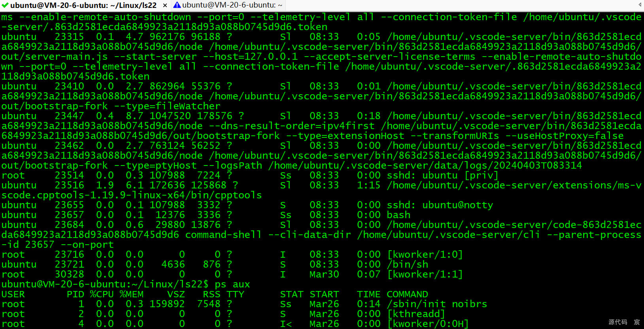This screenshot has width=644, height=329.
Task: Click the "scode.cpptools-1.19.9-linux-x64/bin/cpptools" path
Action: (132, 195)
